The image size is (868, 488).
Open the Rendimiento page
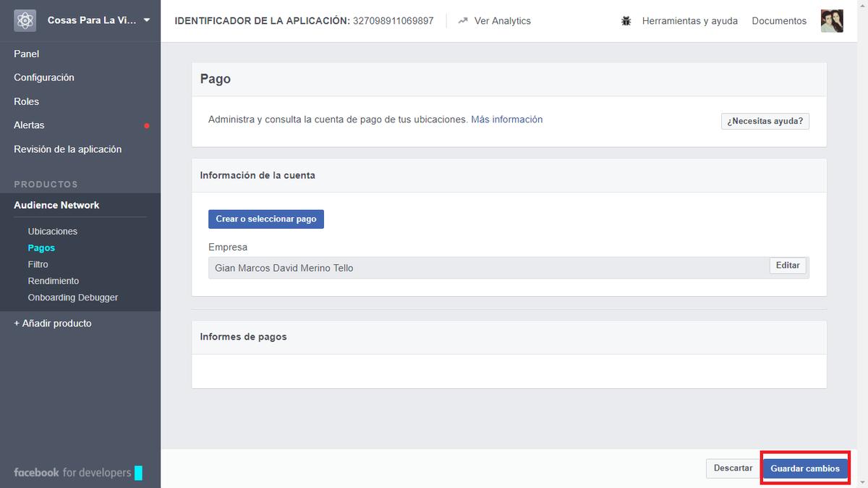[x=54, y=280]
